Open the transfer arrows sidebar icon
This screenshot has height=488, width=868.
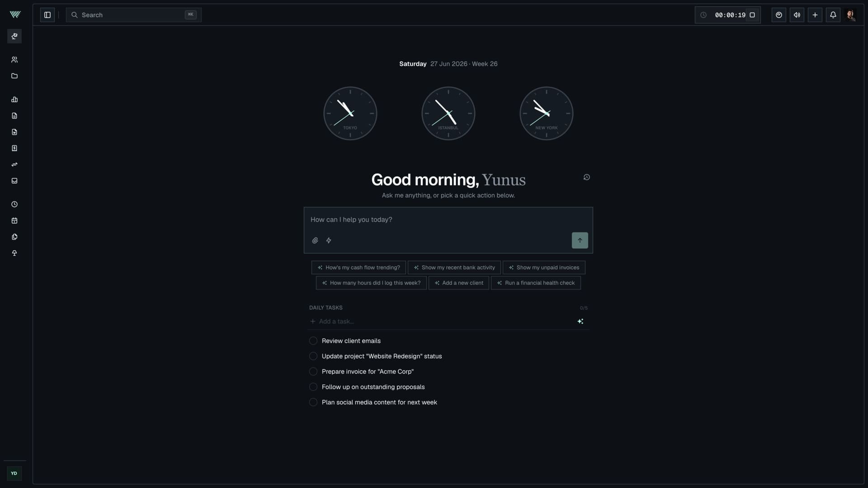point(14,164)
